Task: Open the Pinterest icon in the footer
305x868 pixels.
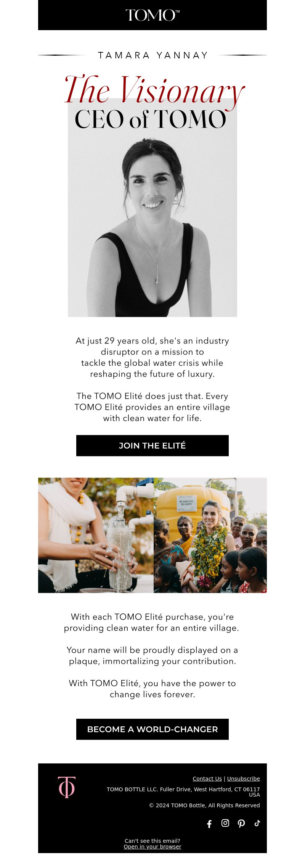Action: (x=241, y=823)
